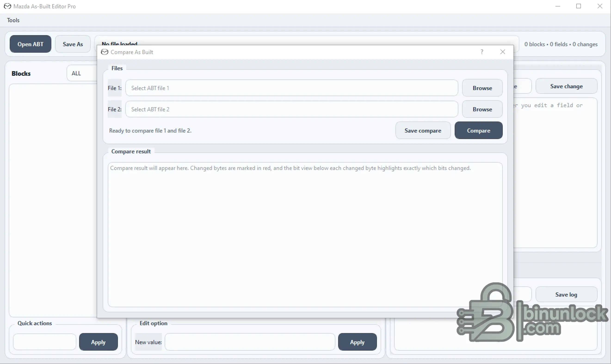Focus the Select ABT file 2 field
Image resolution: width=611 pixels, height=364 pixels.
tap(292, 109)
